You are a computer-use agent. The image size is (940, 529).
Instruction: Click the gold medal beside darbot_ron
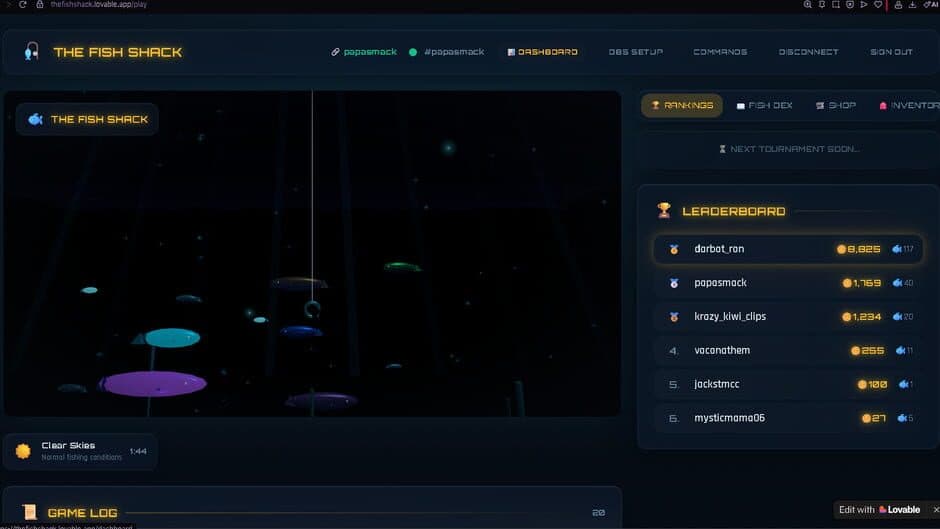coord(674,249)
